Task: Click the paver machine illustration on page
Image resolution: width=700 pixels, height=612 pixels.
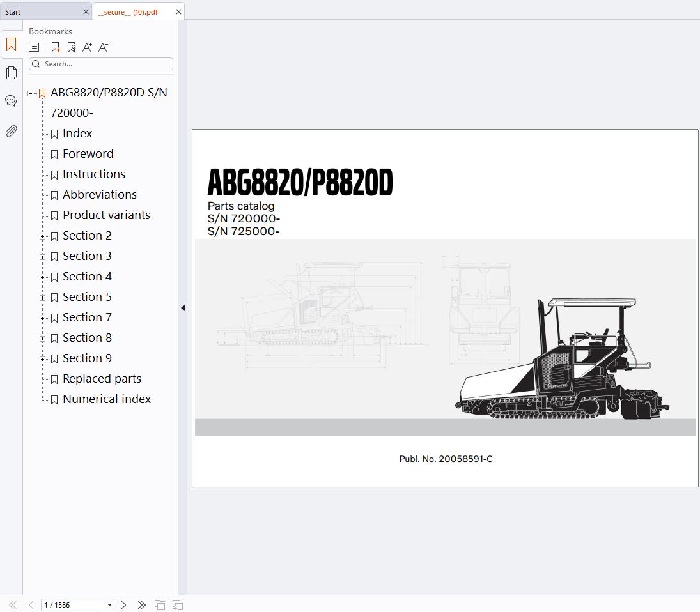Action: click(562, 358)
